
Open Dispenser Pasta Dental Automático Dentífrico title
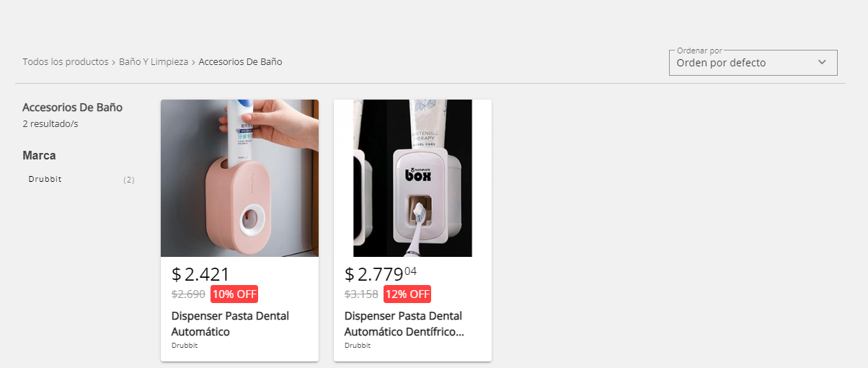tap(404, 324)
